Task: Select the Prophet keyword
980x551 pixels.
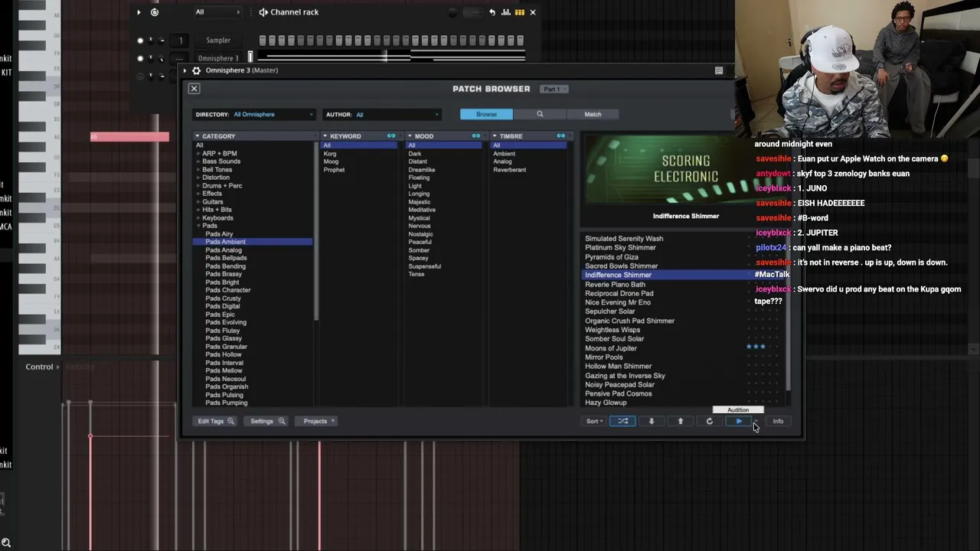Action: click(x=334, y=170)
